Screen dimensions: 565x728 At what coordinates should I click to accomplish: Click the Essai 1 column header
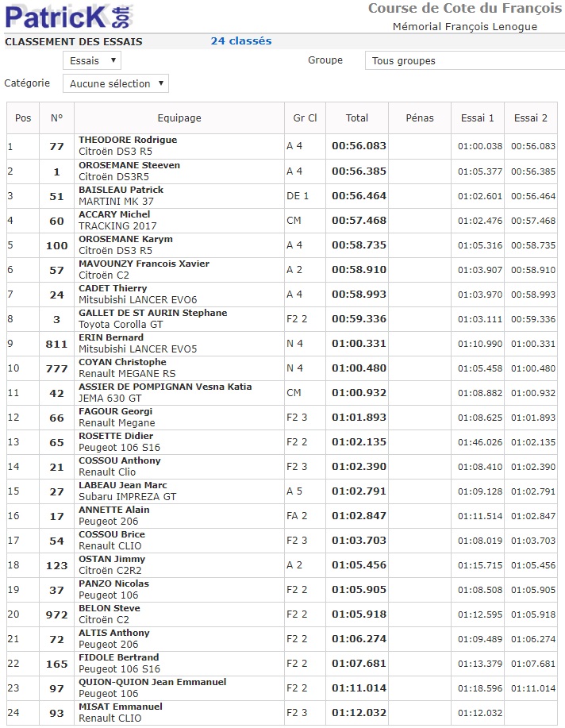(x=478, y=117)
